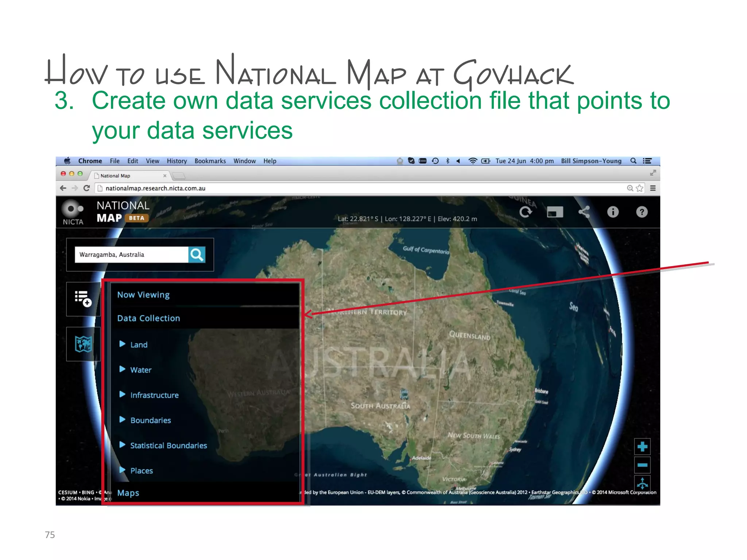Click the share icon in map header

click(584, 212)
